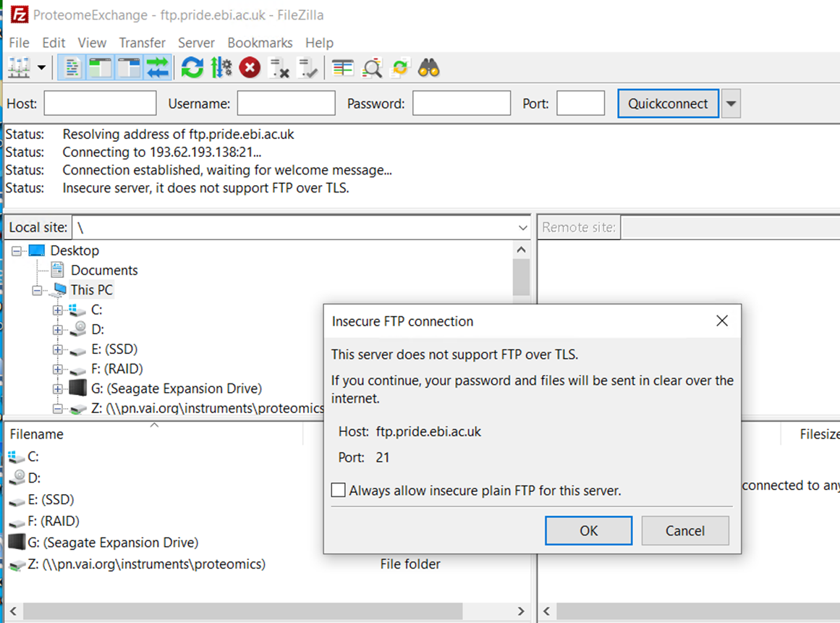
Task: Select G: (Seagate Expansion Drive) in file list
Action: click(x=112, y=542)
